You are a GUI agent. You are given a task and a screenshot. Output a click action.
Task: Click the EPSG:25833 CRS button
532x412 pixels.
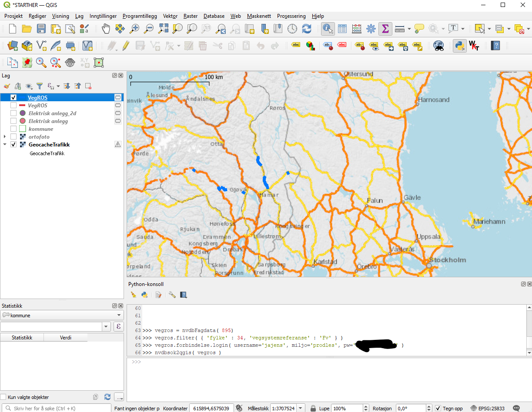488,409
